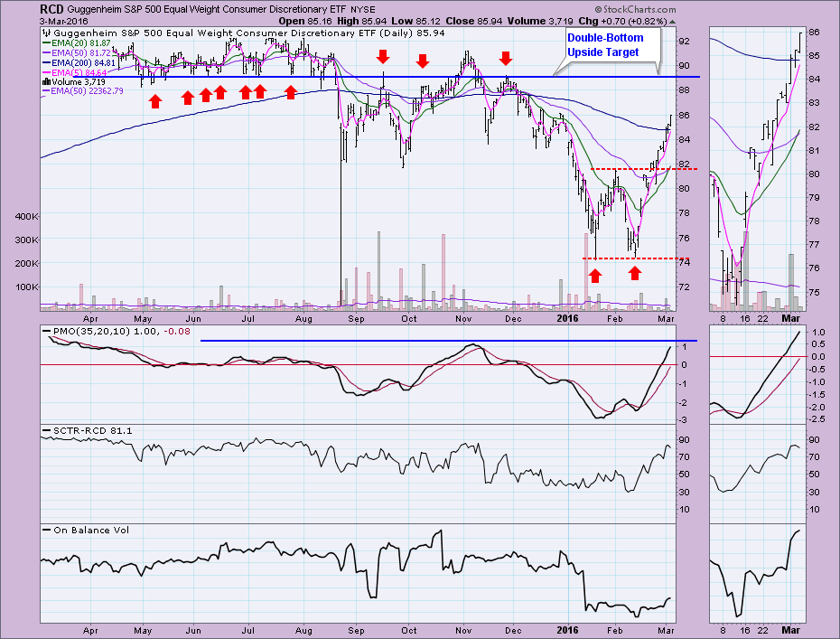Click the Double-Bottom Upside Target callout text

click(x=605, y=45)
